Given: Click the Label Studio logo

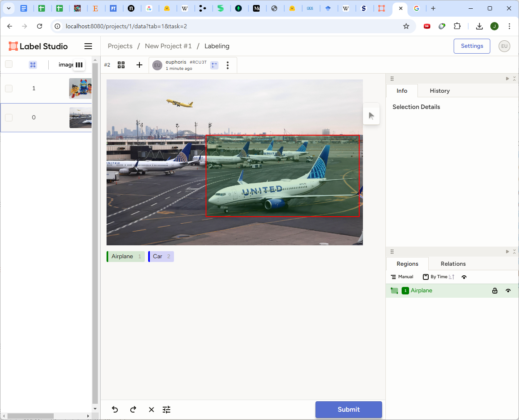Looking at the screenshot, I should pyautogui.click(x=38, y=46).
